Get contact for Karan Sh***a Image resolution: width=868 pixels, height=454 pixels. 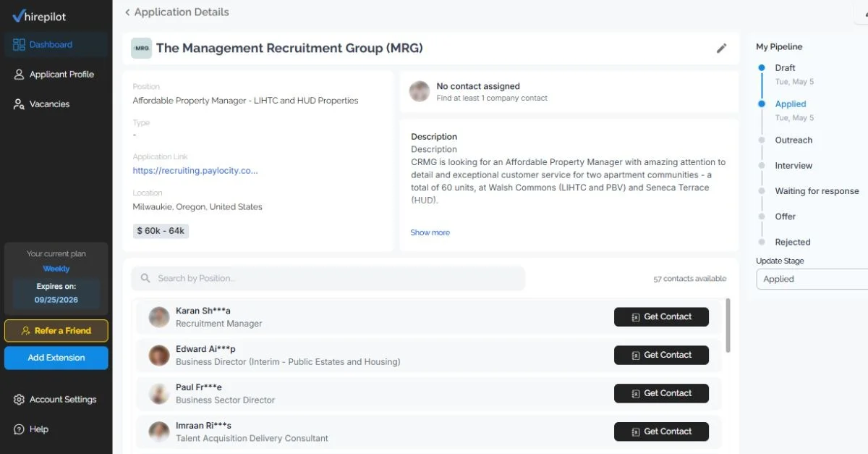point(661,317)
